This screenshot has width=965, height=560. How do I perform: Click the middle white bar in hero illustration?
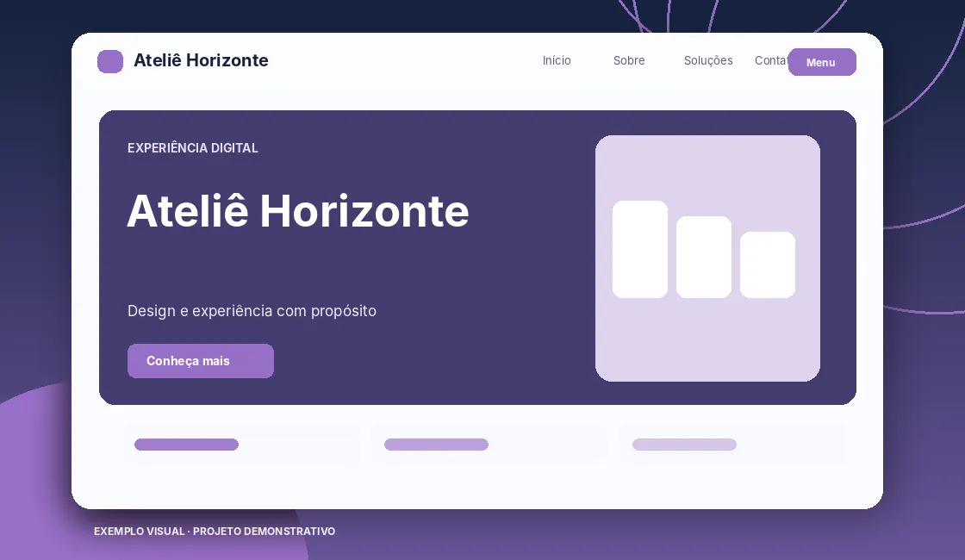pyautogui.click(x=704, y=258)
